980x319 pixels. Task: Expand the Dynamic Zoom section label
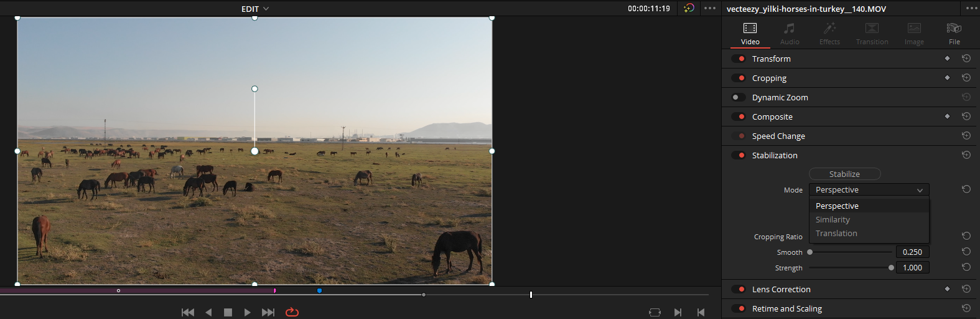(780, 97)
